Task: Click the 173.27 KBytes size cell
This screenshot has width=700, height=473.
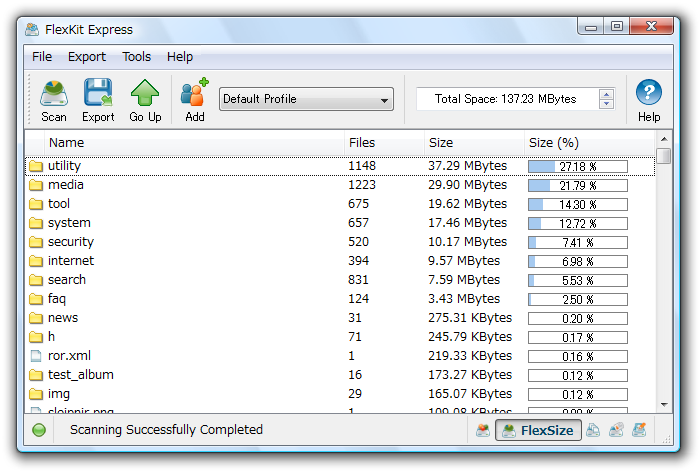Action: point(470,374)
